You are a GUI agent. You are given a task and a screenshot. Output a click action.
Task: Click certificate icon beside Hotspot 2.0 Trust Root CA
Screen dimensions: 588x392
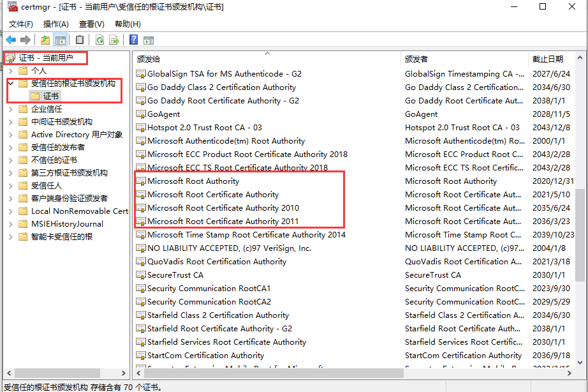tap(141, 128)
